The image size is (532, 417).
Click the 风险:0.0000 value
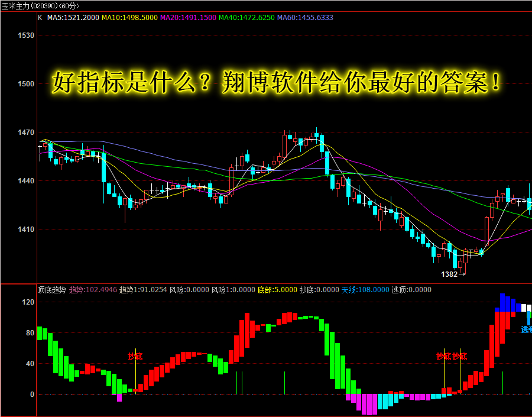click(189, 290)
